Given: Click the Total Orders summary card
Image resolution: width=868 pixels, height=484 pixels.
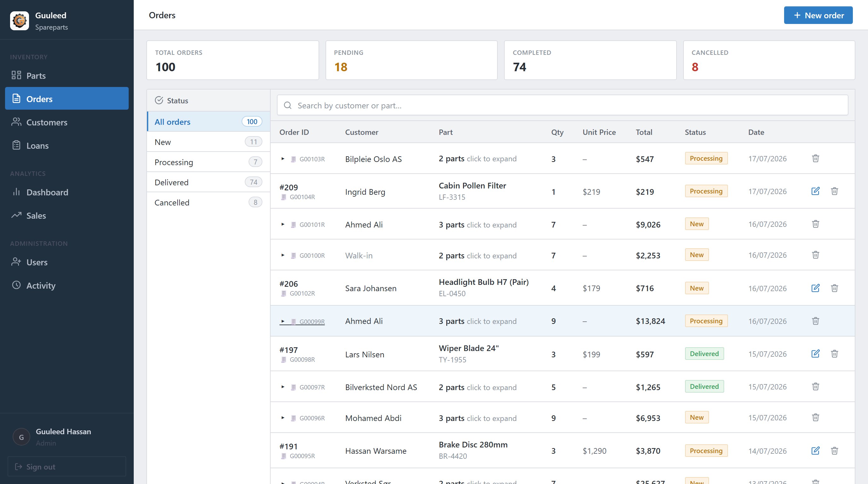Looking at the screenshot, I should pos(232,60).
